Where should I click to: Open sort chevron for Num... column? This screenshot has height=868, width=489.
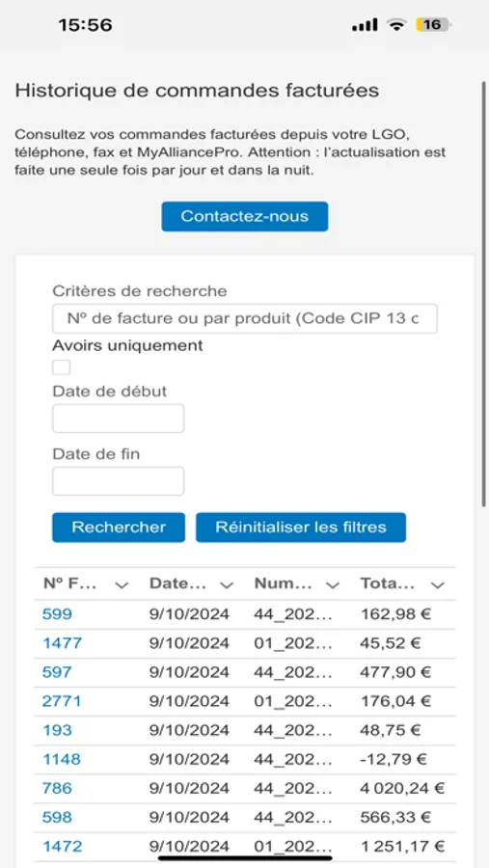(x=333, y=585)
